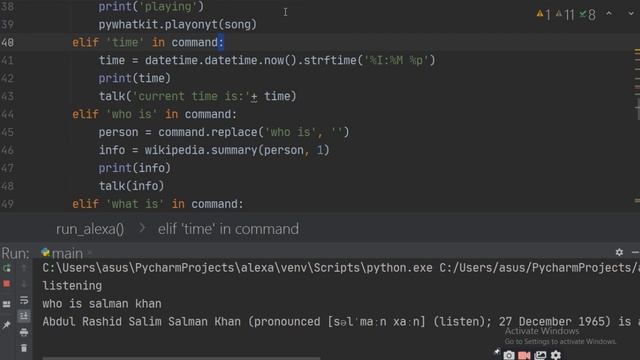Click the python.exe path in console
640x360 pixels.
tap(237, 268)
